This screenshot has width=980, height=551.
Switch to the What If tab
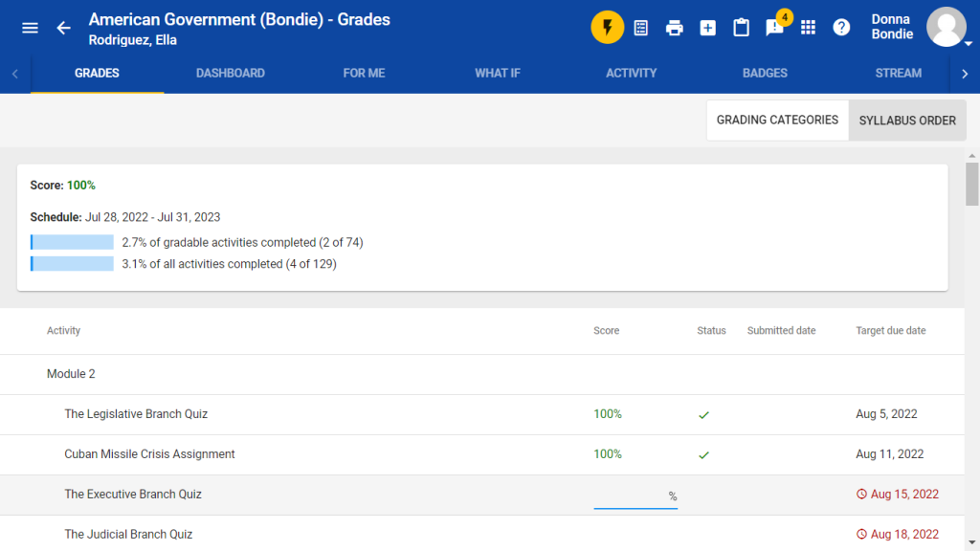(x=498, y=74)
